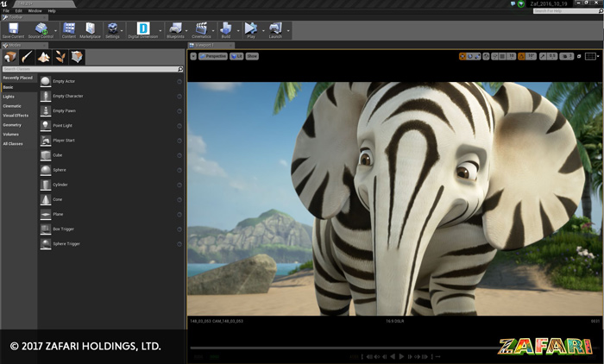Screen dimensions: 604x364
Task: Click the Cone shape icon
Action: point(46,199)
